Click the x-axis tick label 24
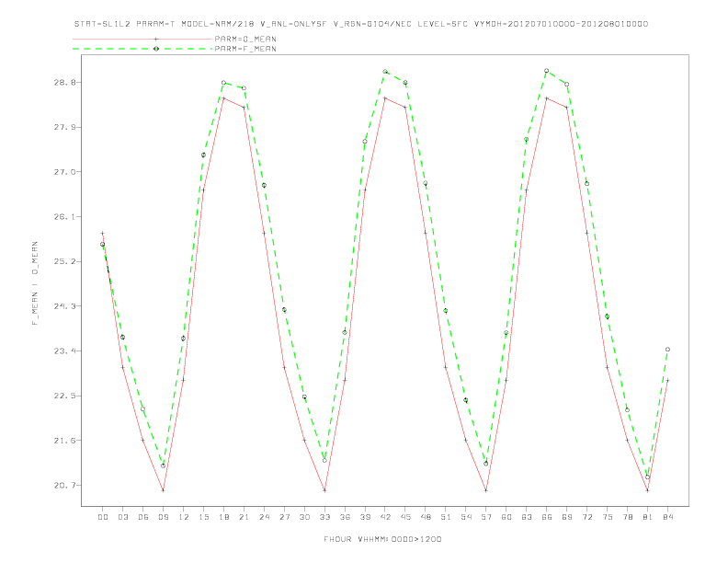Viewport: 728px width, 563px height. point(264,517)
